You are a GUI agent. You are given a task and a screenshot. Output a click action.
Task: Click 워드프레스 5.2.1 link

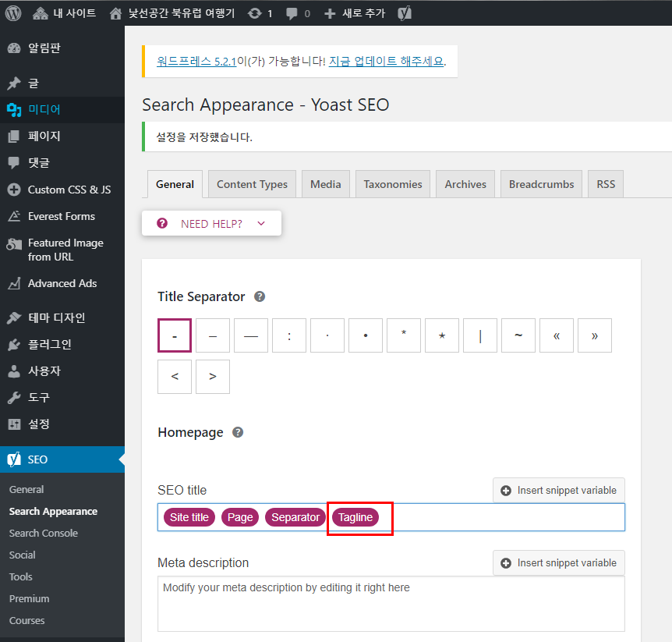[x=196, y=62]
